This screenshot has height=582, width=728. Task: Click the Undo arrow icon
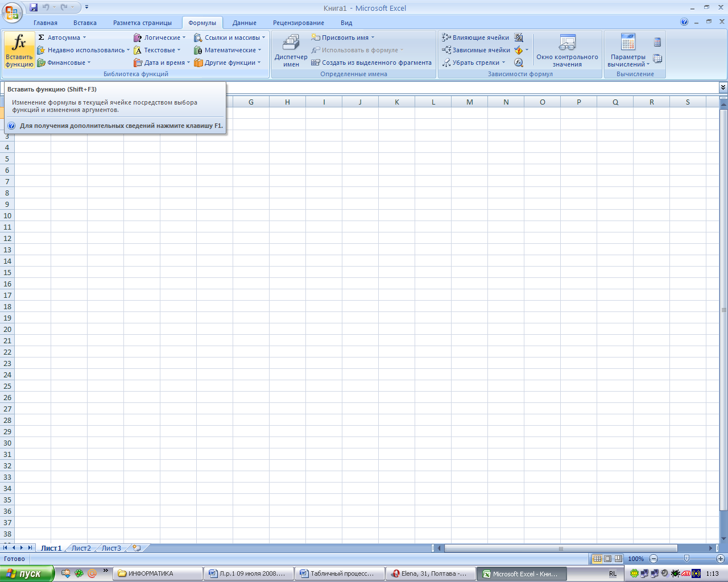point(46,8)
